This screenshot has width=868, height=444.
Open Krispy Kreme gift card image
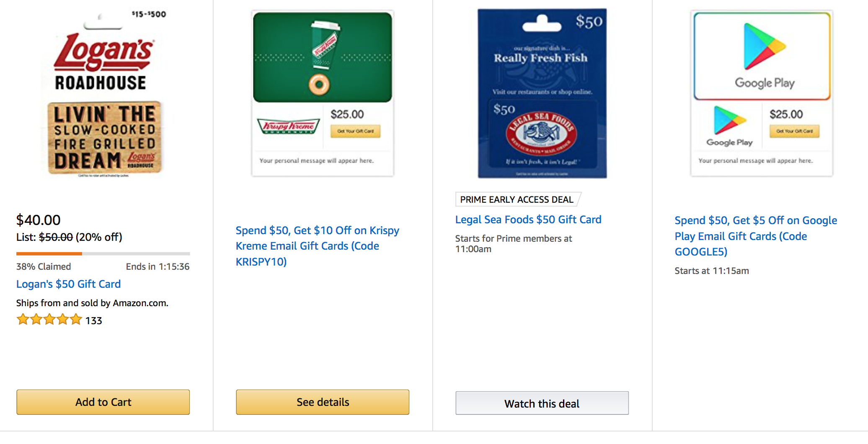(323, 93)
